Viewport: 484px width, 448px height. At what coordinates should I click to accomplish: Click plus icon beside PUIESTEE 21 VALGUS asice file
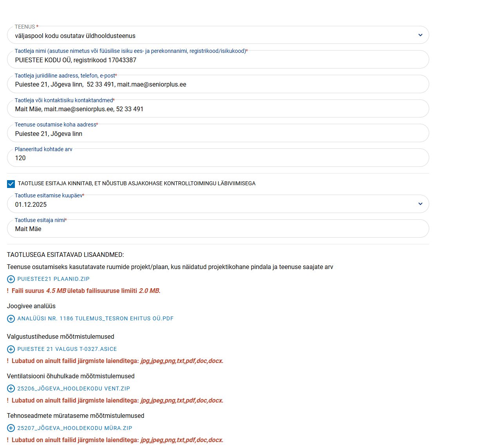point(11,349)
